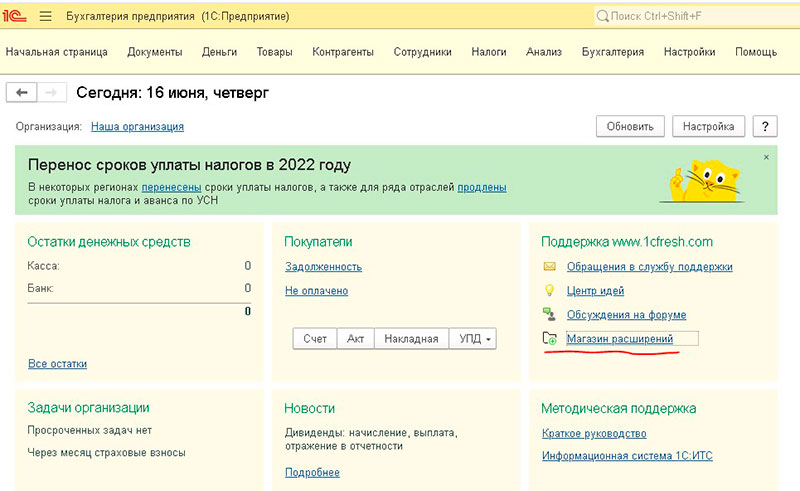The image size is (800, 491).
Task: Click the question mark help button
Action: (x=765, y=126)
